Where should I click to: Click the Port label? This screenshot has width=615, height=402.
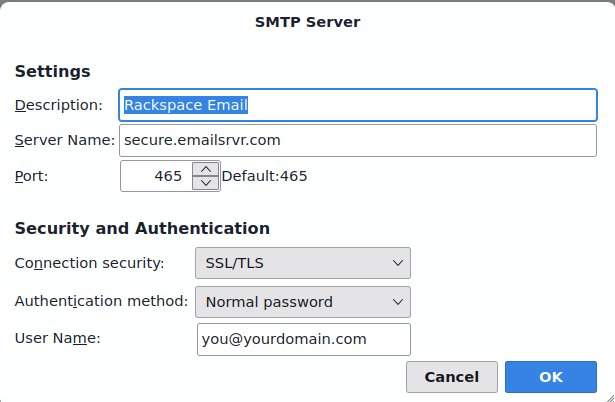coord(31,176)
